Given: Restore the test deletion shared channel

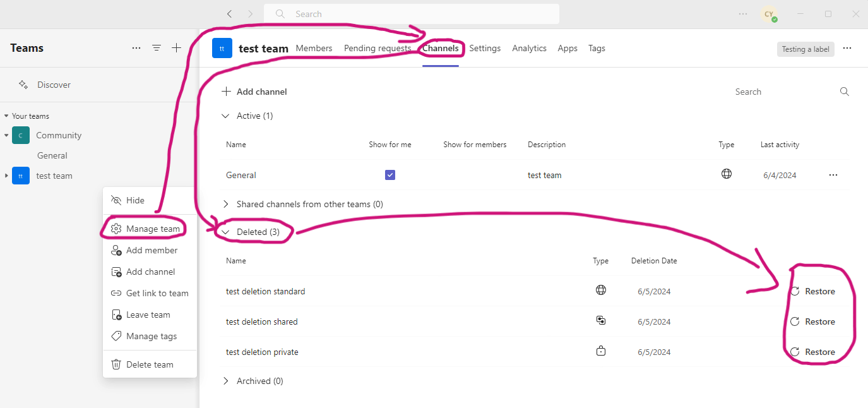Looking at the screenshot, I should pyautogui.click(x=813, y=321).
